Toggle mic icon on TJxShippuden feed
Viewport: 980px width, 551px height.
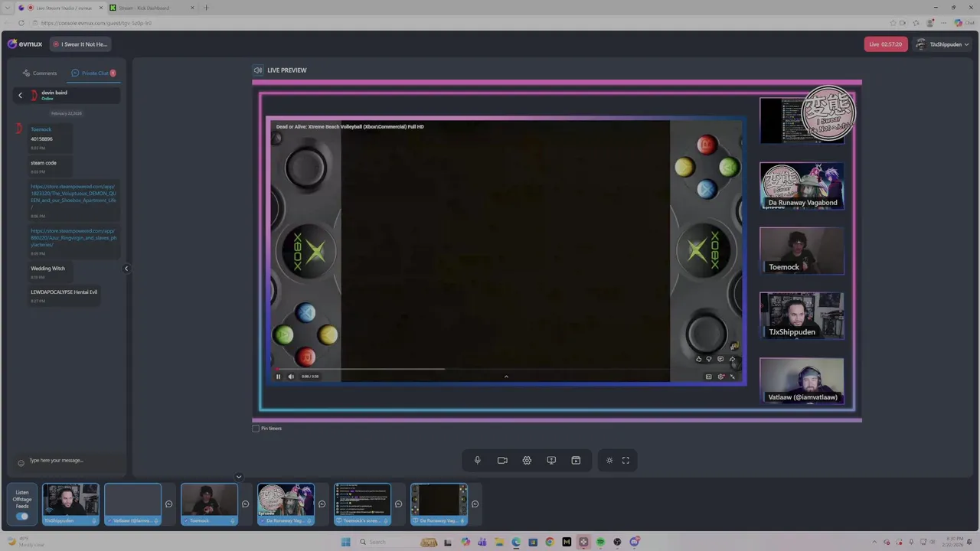[94, 520]
